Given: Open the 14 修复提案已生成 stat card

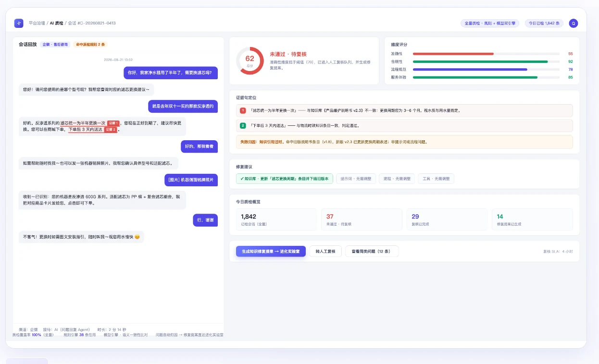Looking at the screenshot, I should pyautogui.click(x=532, y=219).
